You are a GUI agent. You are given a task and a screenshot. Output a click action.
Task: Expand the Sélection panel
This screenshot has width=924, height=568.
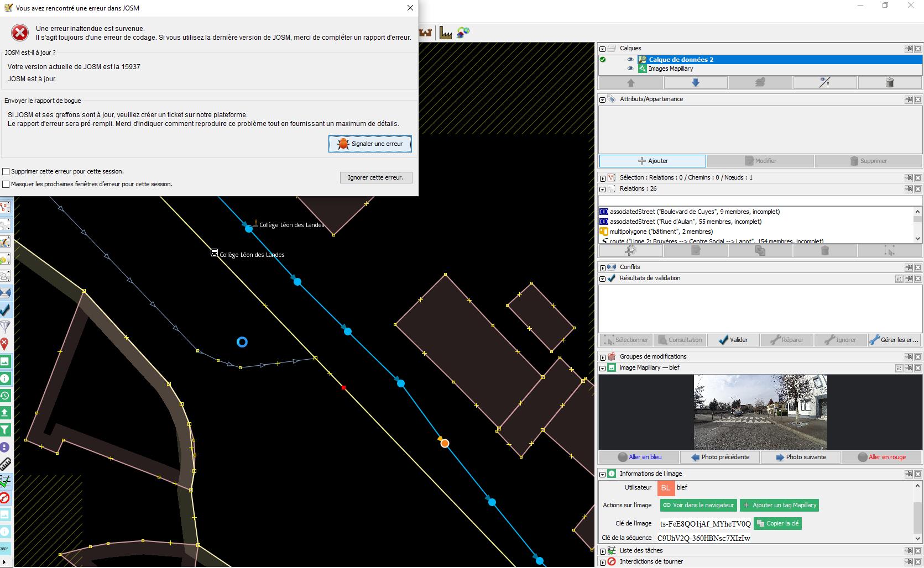(x=603, y=178)
